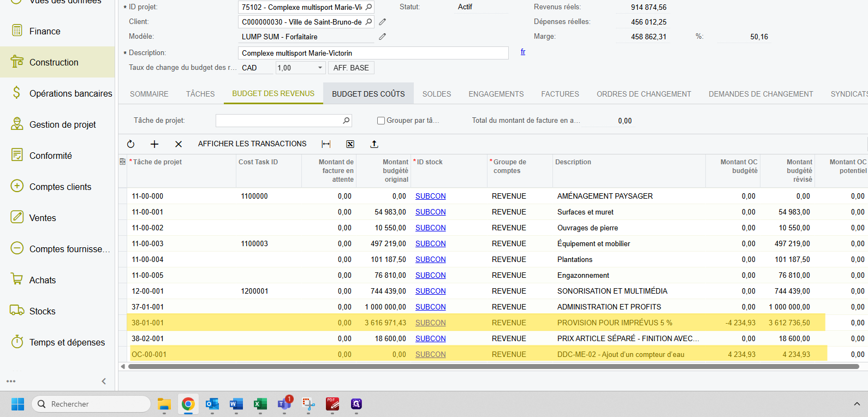
Task: Open Construction workspace in sidebar
Action: tap(53, 62)
